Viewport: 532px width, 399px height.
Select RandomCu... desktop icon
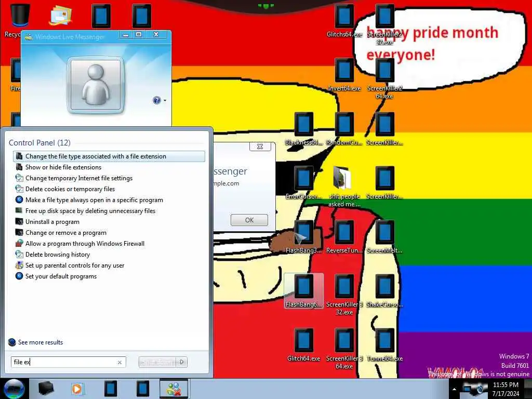click(344, 129)
